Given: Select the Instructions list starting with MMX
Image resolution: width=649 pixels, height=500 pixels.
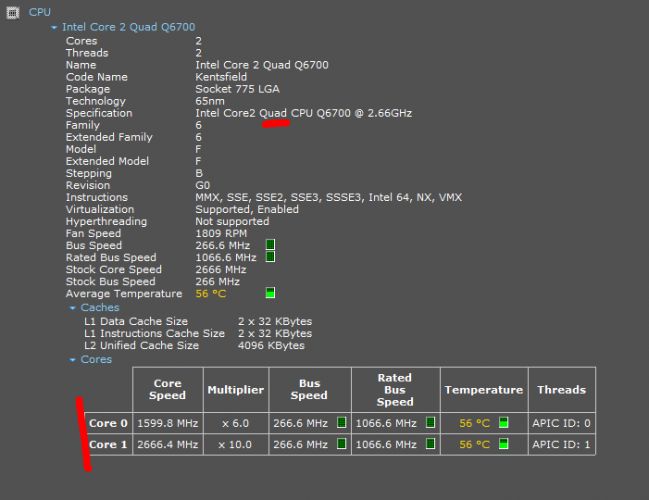Looking at the screenshot, I should tap(329, 197).
